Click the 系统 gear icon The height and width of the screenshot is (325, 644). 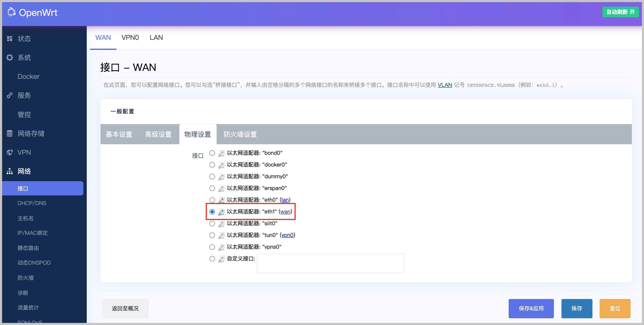click(x=9, y=57)
